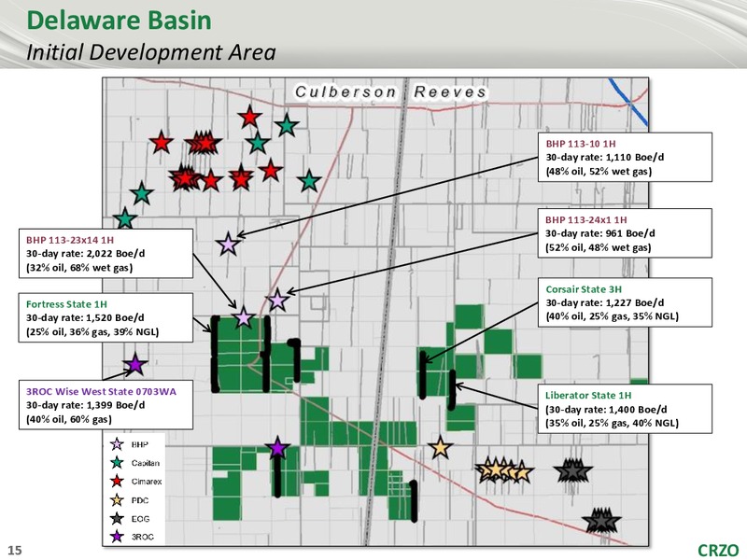
Task: Click '30-day rate: 2,022 Boe/d' text
Action: coord(85,253)
